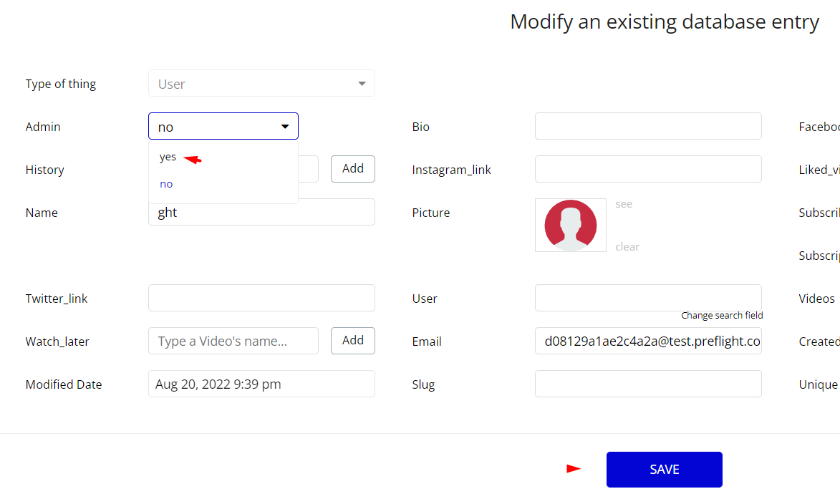Focus the User search input field
The image size is (840, 504).
[x=648, y=296]
